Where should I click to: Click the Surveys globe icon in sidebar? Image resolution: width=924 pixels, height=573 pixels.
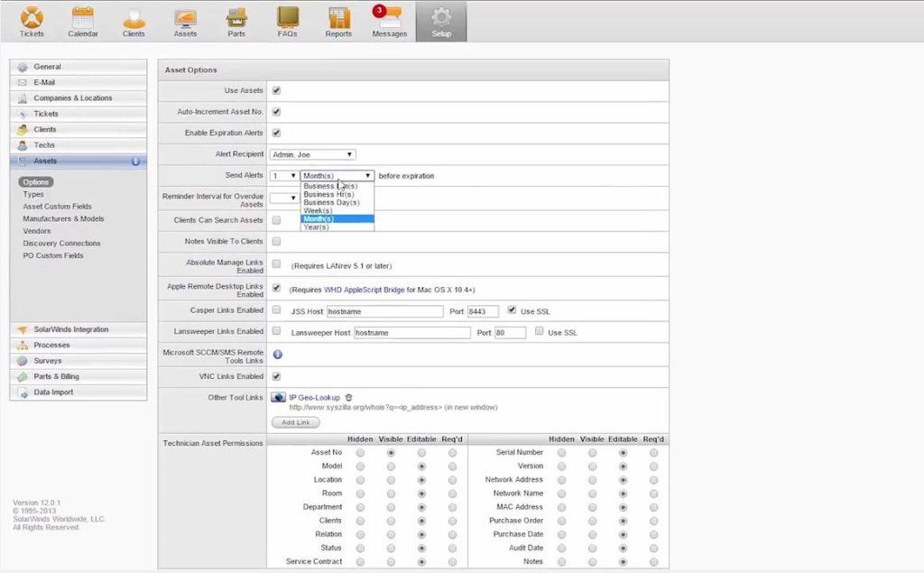click(23, 361)
